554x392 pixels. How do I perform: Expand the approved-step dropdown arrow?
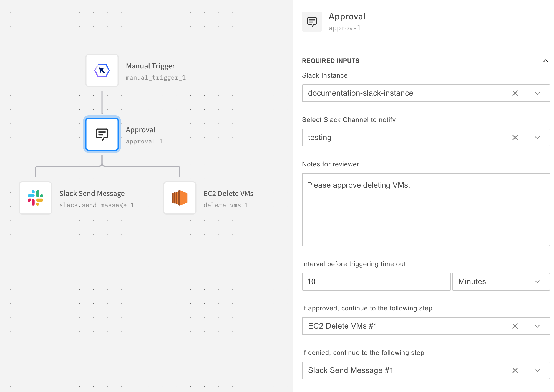pyautogui.click(x=537, y=326)
